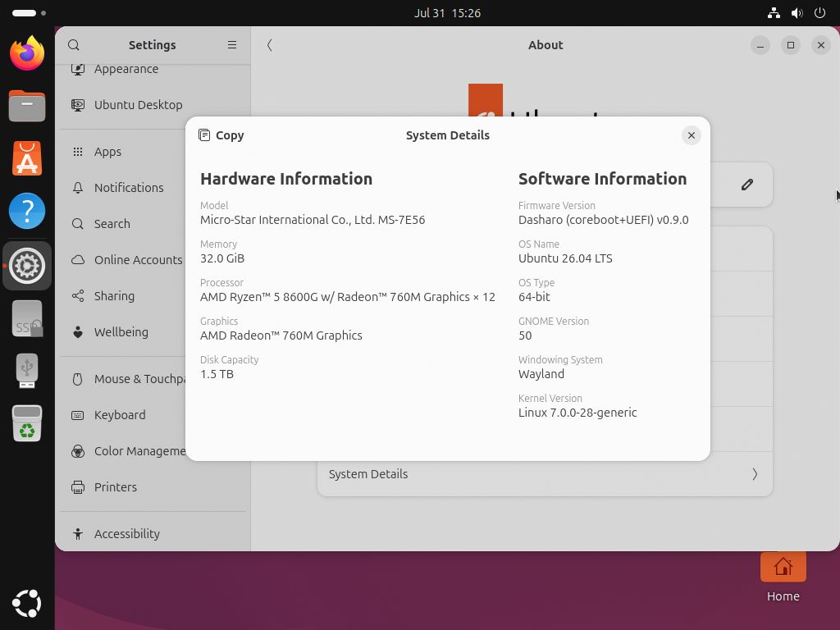Open Mouse & Touchpad settings
This screenshot has width=840, height=630.
[x=153, y=379]
